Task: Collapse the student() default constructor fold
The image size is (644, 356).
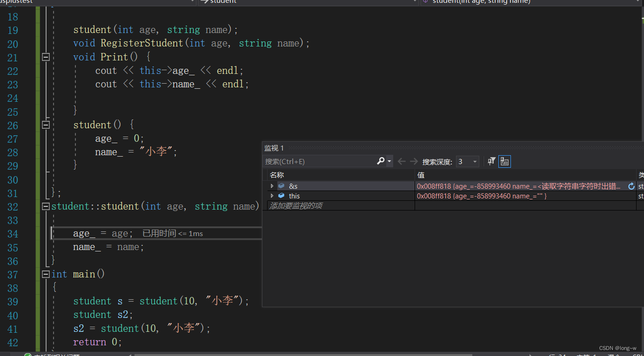Action: pyautogui.click(x=46, y=125)
